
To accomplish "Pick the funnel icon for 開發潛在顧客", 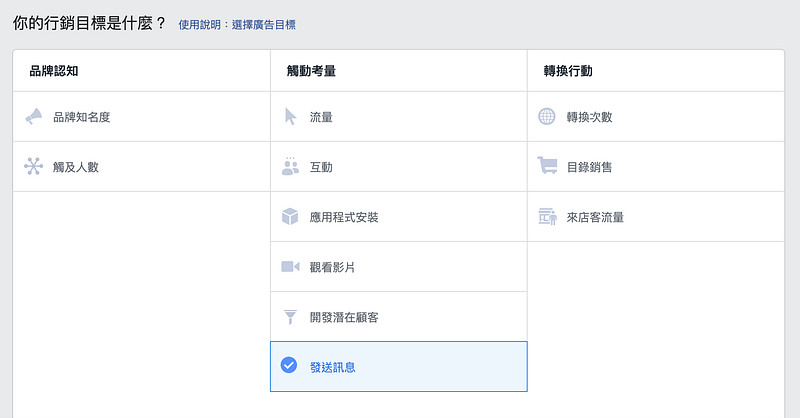I will (x=290, y=317).
